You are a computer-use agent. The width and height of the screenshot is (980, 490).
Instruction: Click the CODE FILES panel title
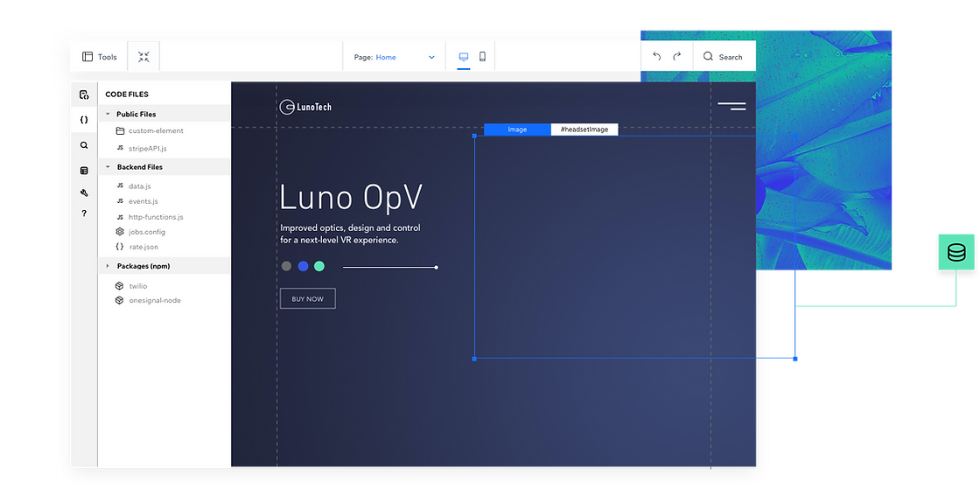click(x=127, y=94)
